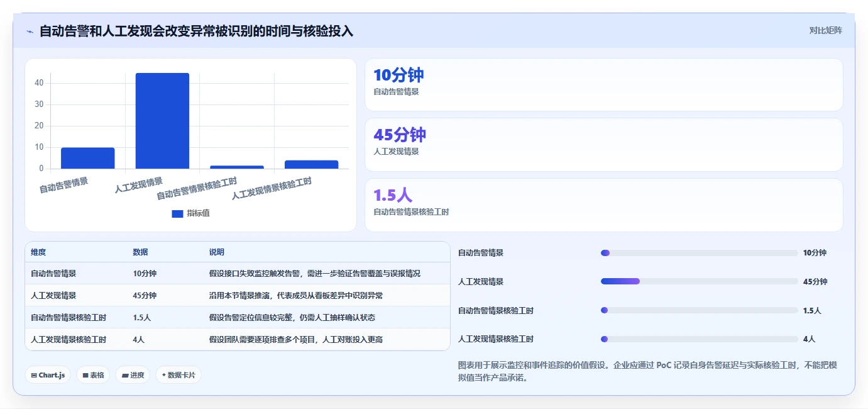868x409 pixels.
Task: Open the 45分钟 data card
Action: point(603,145)
